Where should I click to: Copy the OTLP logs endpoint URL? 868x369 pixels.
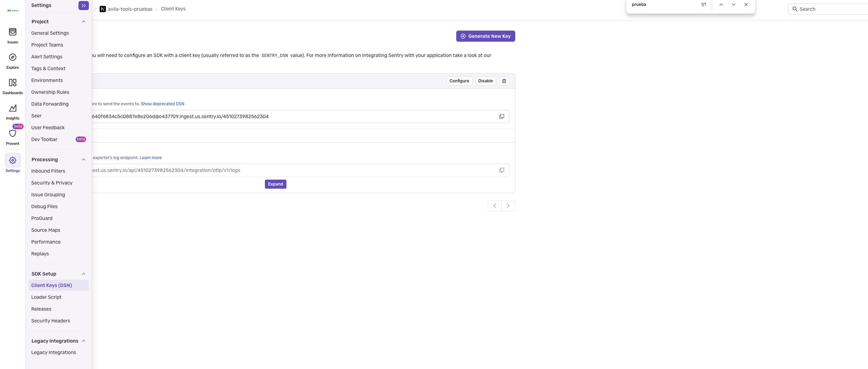click(x=501, y=170)
